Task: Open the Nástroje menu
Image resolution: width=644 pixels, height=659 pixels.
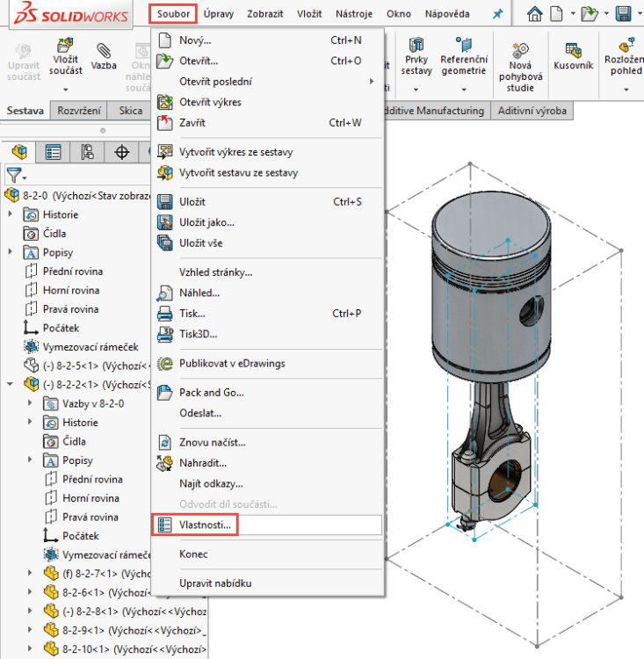Action: click(354, 14)
